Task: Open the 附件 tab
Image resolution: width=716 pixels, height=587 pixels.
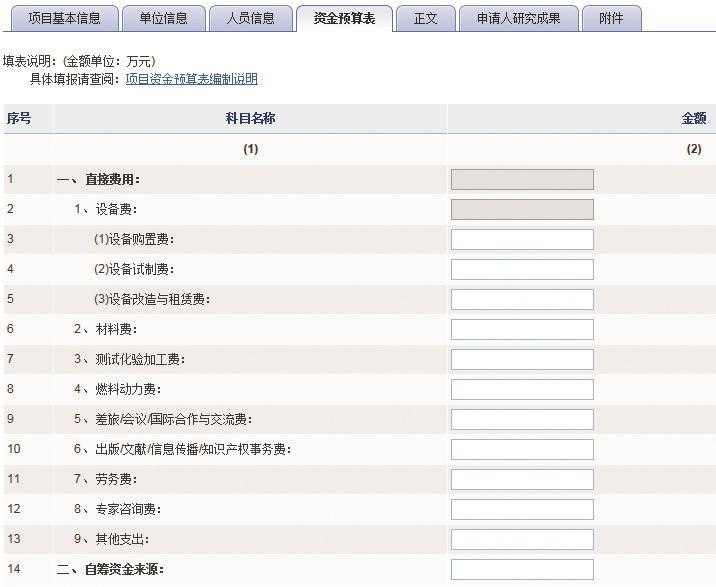Action: [x=610, y=18]
